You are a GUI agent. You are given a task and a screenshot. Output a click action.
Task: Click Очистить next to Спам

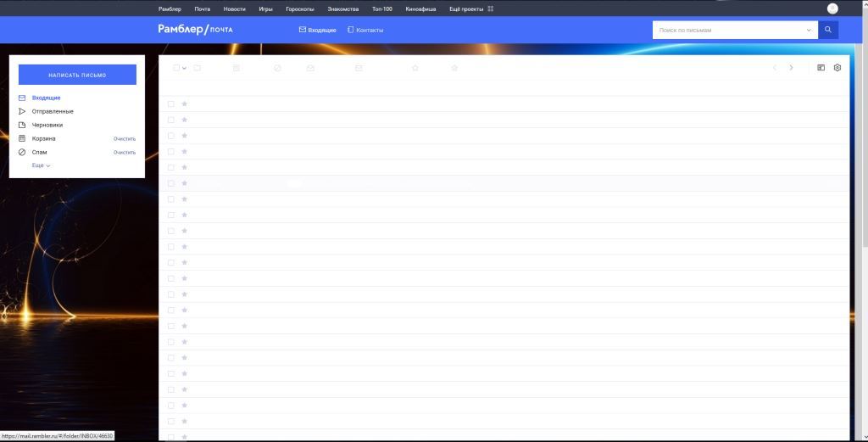pos(125,153)
